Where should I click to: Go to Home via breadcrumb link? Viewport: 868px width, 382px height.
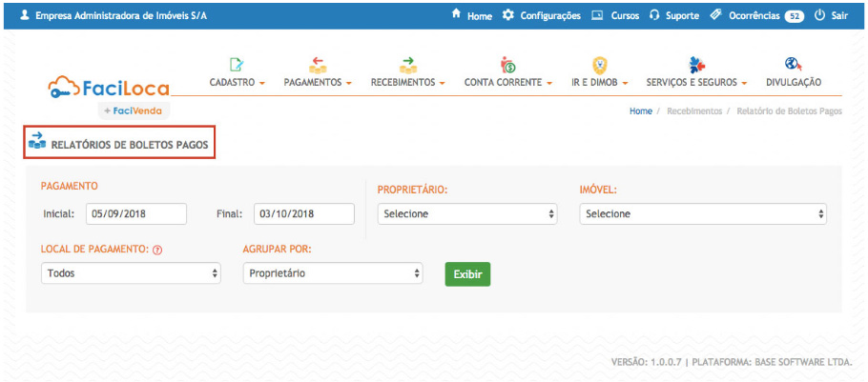tap(640, 111)
